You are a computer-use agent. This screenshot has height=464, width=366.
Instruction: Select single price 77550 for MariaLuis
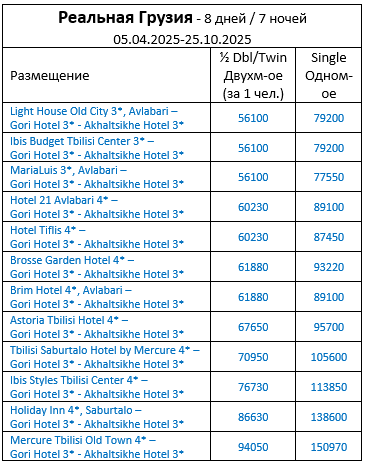click(x=329, y=177)
